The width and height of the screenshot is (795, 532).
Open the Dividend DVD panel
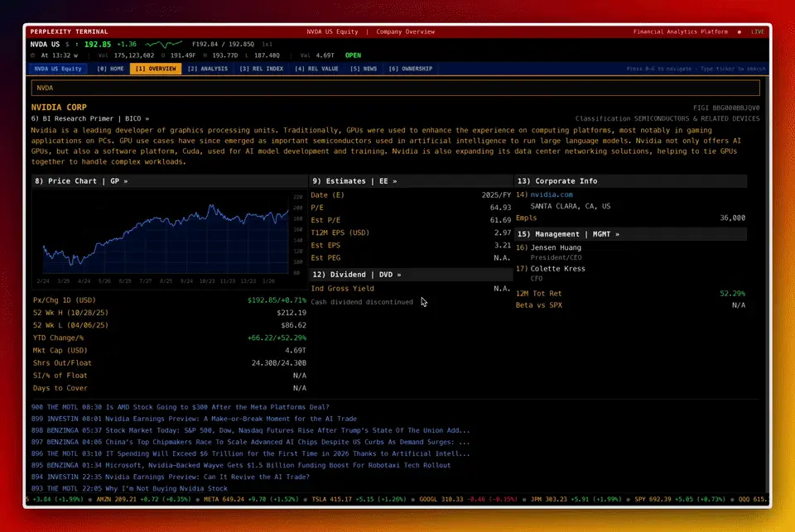pos(356,275)
